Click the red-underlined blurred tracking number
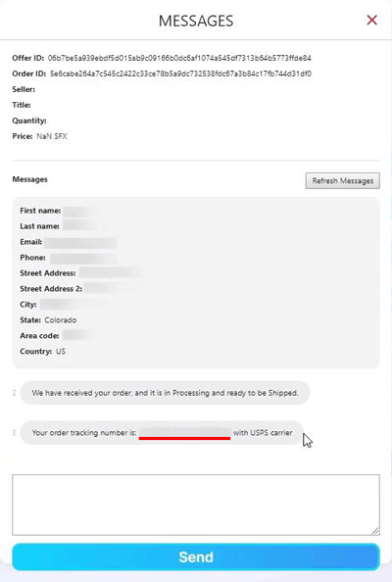392x582 pixels. [x=185, y=433]
